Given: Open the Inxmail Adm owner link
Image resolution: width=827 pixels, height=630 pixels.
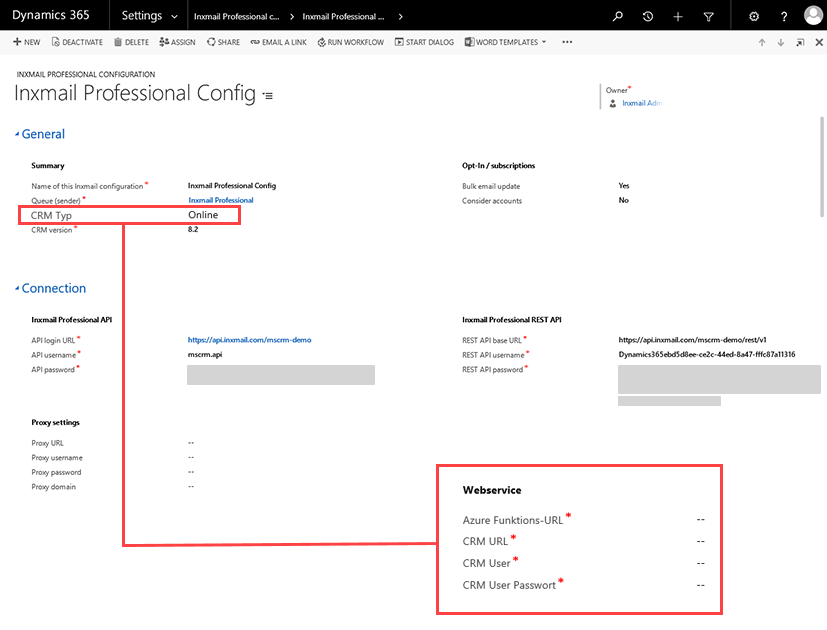Looking at the screenshot, I should click(x=641, y=103).
